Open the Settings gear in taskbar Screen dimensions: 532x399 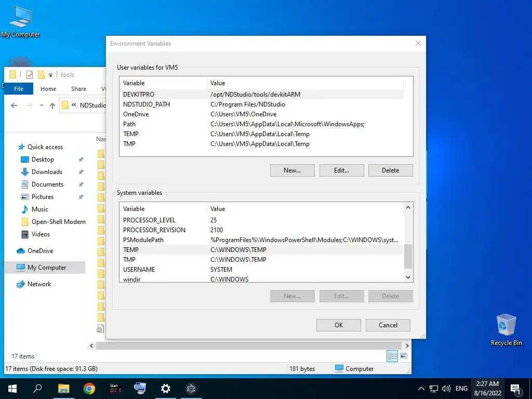pos(166,389)
